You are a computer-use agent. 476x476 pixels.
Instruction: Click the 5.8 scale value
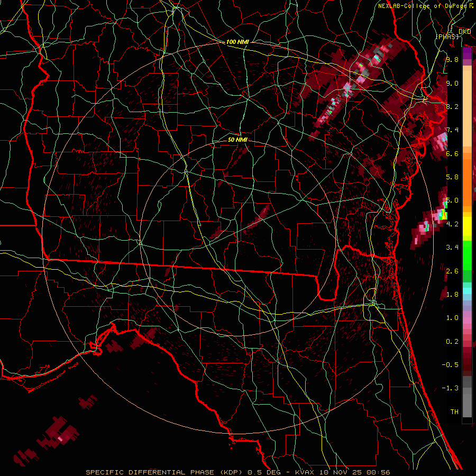(452, 177)
